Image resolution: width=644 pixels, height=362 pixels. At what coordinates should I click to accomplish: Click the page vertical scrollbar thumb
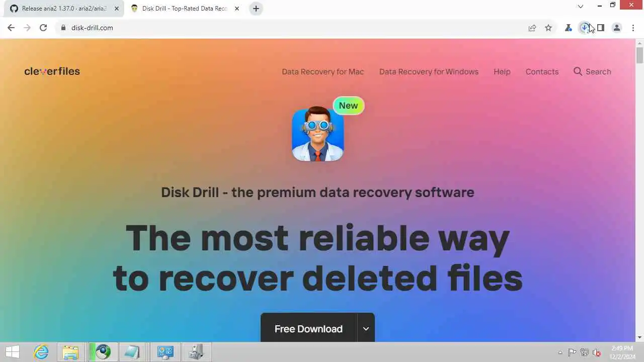point(639,55)
